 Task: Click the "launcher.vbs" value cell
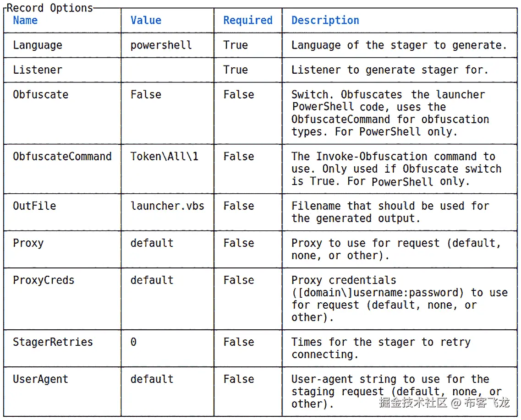coord(167,206)
